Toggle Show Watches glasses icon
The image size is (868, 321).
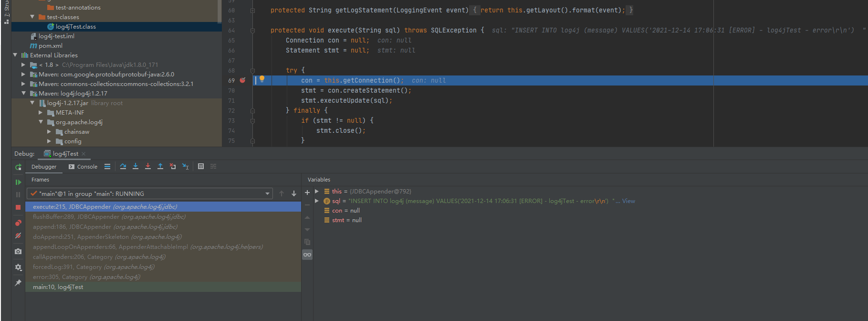coord(307,255)
